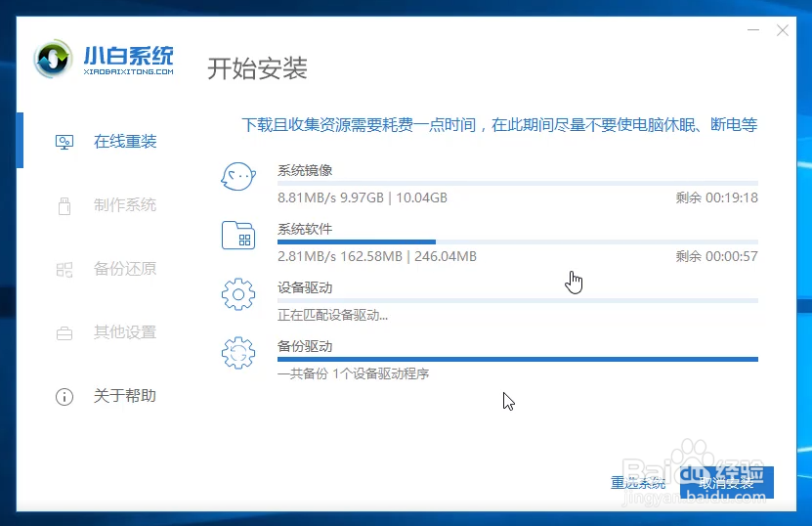Click the XIAOBAIXITONG.COM logo text
The image size is (812, 526).
coord(128,71)
